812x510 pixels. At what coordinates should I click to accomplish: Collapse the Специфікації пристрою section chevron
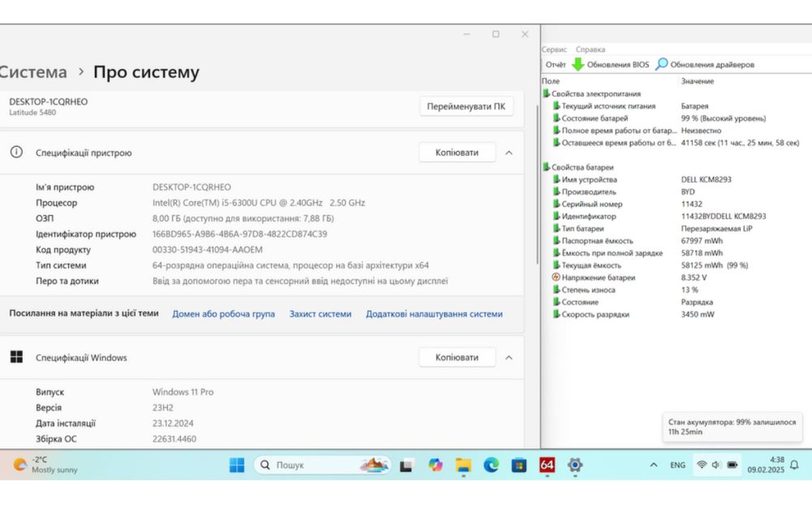[509, 153]
